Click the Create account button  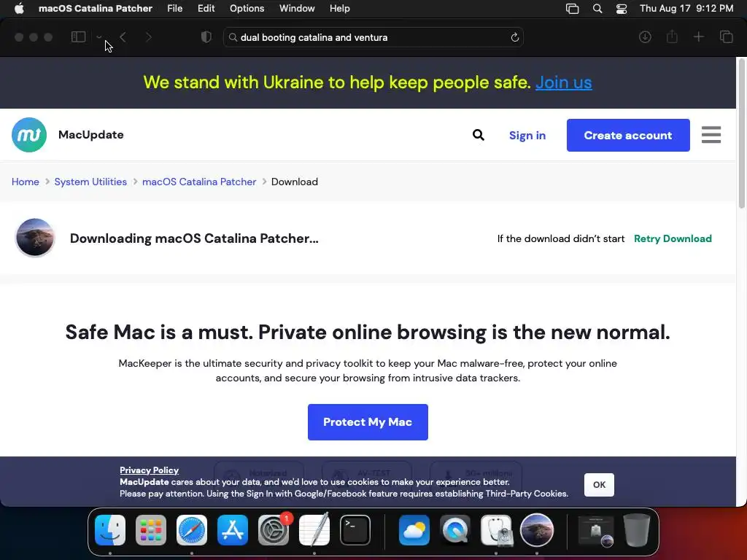click(x=628, y=135)
